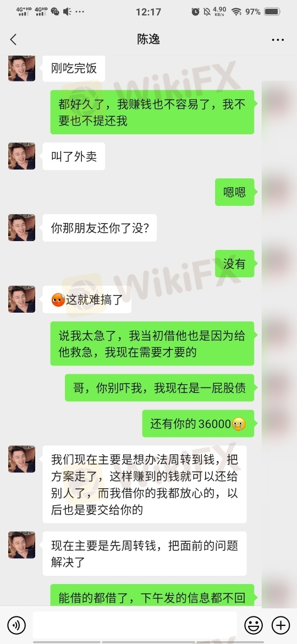Tap the 嗯嗯 green message bubble
Image resolution: width=297 pixels, height=644 pixels.
[235, 192]
